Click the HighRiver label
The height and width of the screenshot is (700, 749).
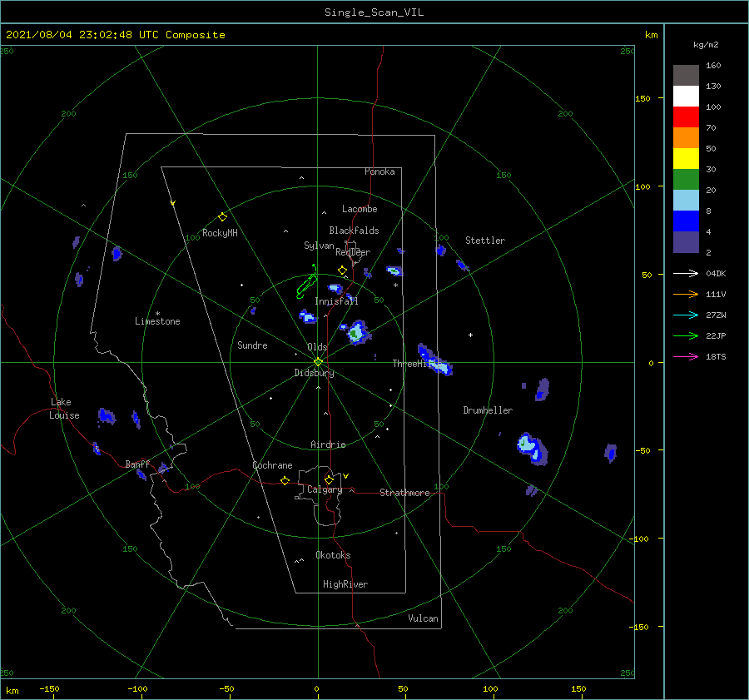(x=345, y=584)
